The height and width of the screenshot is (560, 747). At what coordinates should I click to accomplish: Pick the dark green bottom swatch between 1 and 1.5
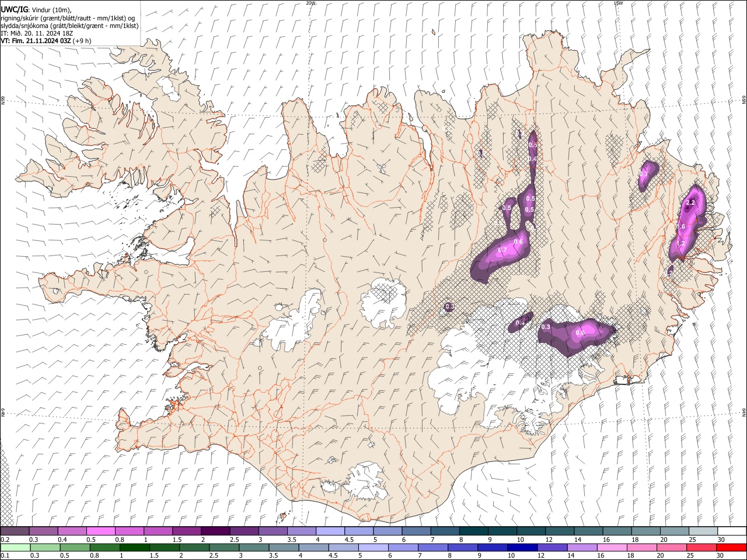(x=134, y=548)
